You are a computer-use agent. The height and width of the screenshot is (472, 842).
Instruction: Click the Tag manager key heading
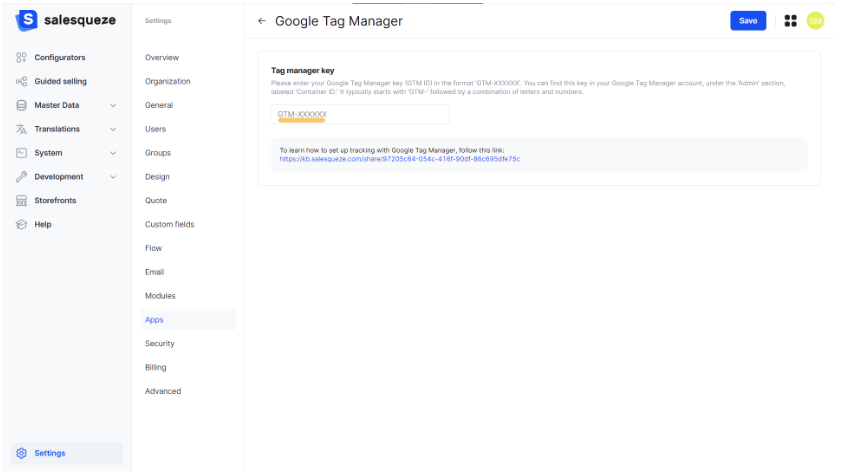(x=302, y=70)
